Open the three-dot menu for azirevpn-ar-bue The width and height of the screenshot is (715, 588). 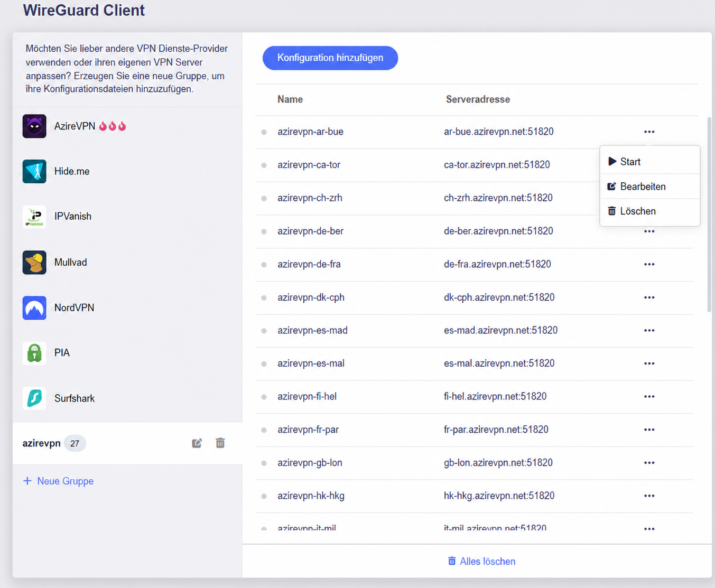point(649,132)
